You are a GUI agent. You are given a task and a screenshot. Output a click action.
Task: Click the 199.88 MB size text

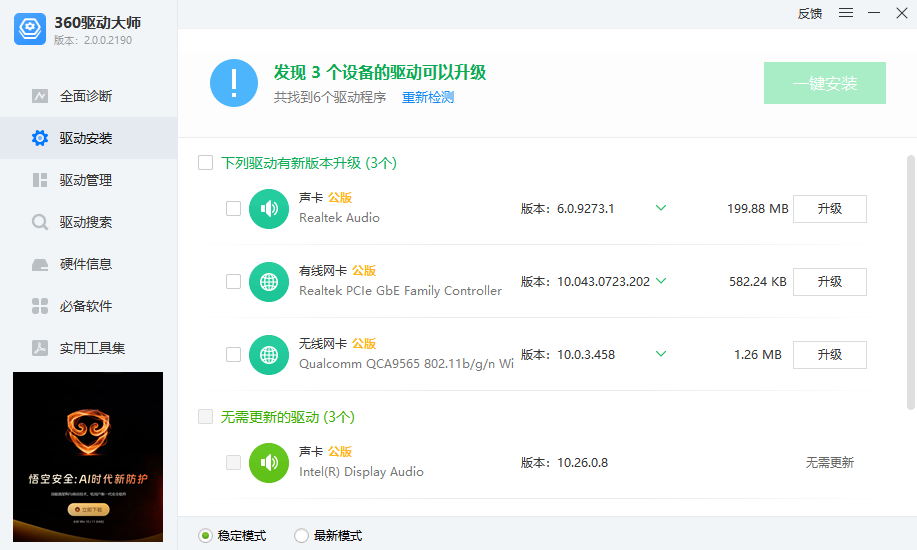click(x=757, y=209)
